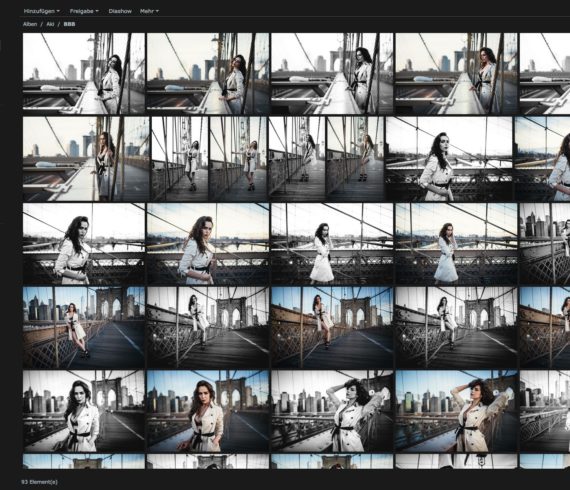Expand the Freigabe dropdown menu

coord(84,11)
